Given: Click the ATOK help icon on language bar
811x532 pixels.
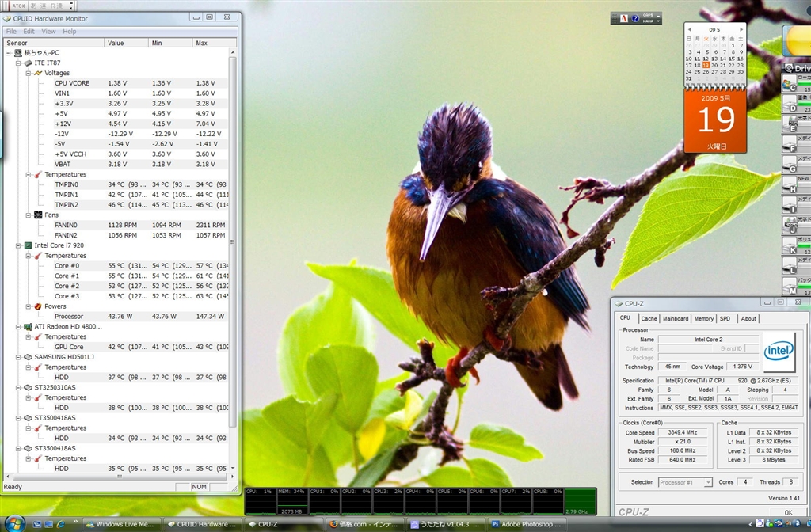Looking at the screenshot, I should (635, 19).
